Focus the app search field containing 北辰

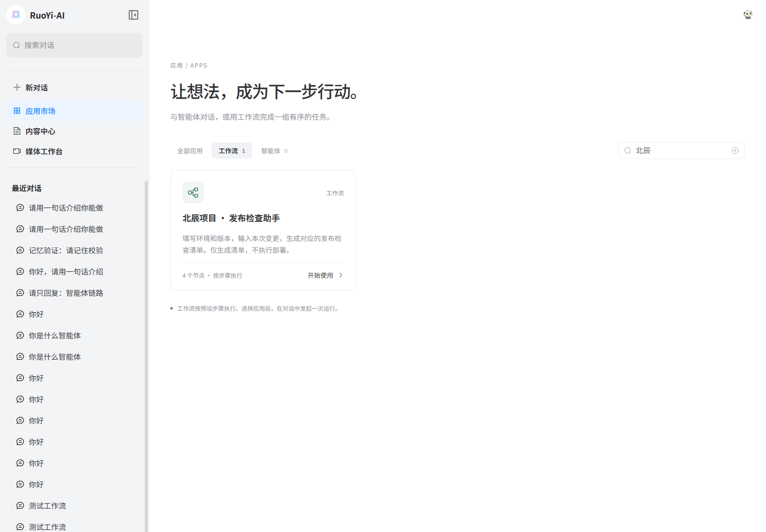pos(681,151)
